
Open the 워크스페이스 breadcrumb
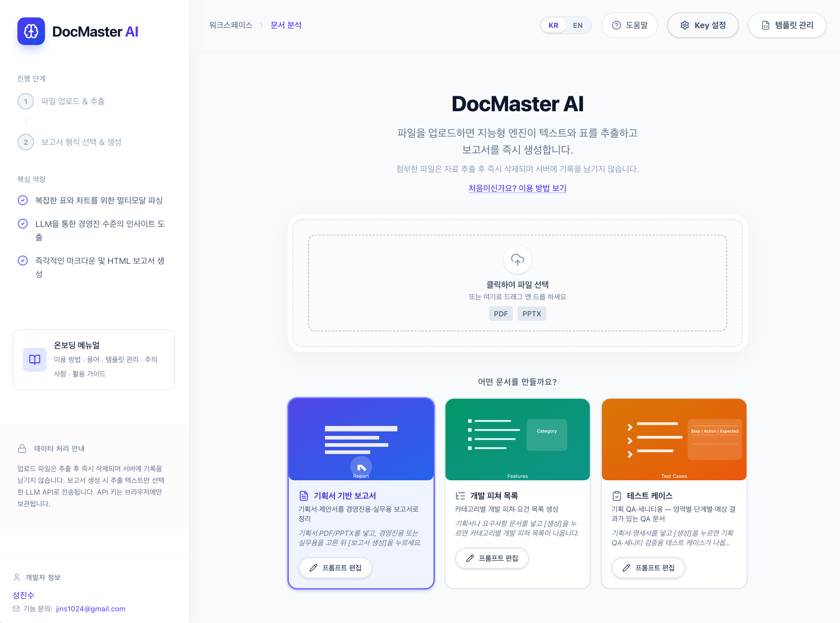click(x=231, y=25)
